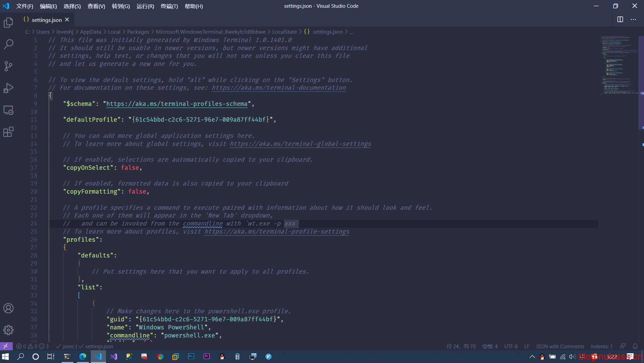Open the Run and Debug view

click(8, 88)
